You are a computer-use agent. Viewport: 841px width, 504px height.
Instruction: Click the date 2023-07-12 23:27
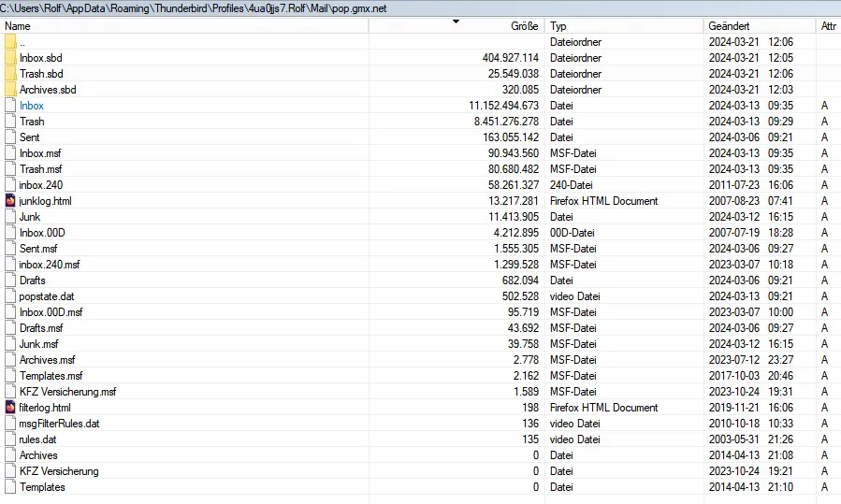tap(750, 360)
